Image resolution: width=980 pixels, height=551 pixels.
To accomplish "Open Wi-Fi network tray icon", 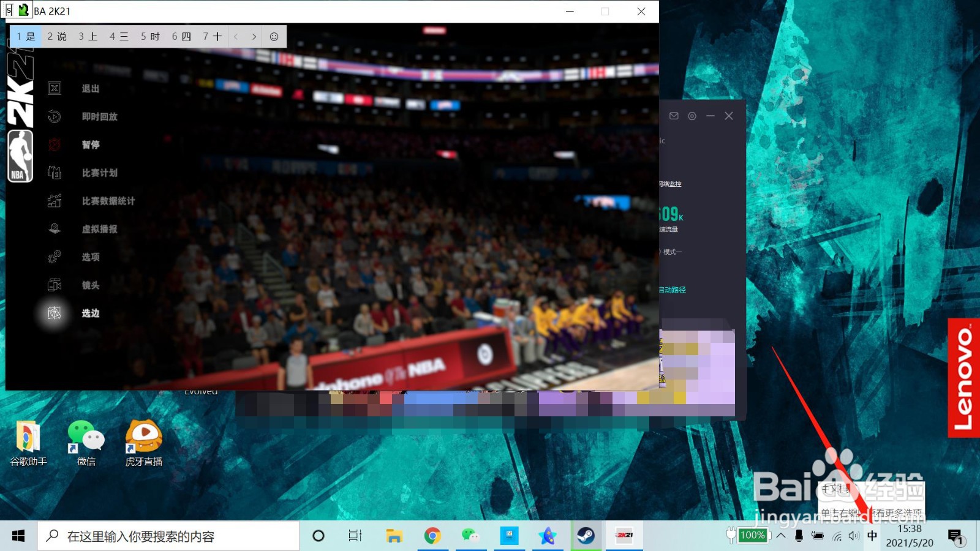I will click(837, 536).
